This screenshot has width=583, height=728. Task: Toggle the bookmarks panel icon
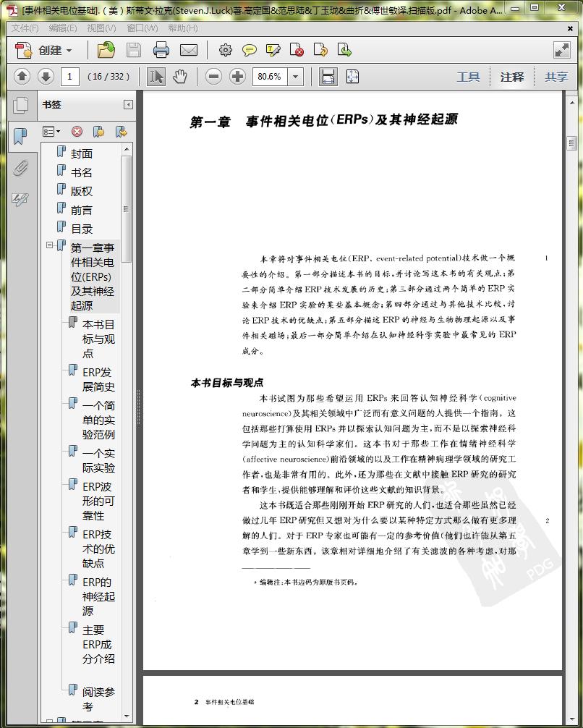pyautogui.click(x=20, y=136)
